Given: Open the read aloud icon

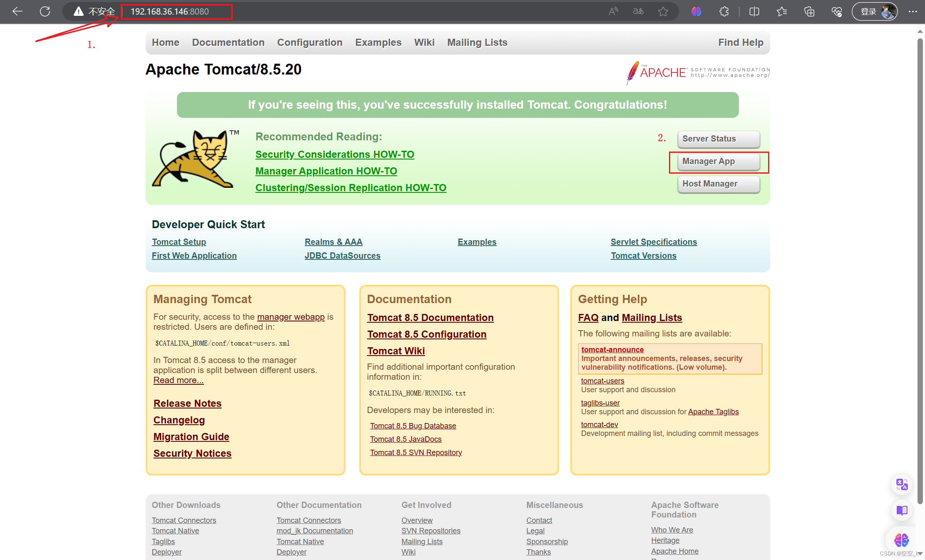Looking at the screenshot, I should tap(613, 11).
